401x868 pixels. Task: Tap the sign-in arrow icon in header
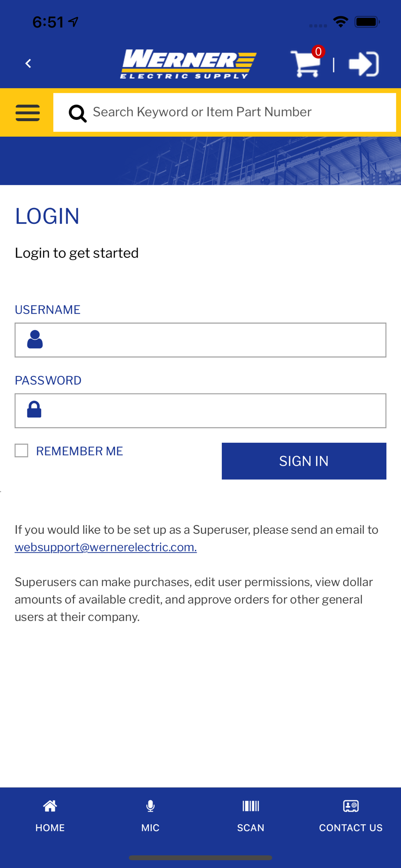[364, 64]
